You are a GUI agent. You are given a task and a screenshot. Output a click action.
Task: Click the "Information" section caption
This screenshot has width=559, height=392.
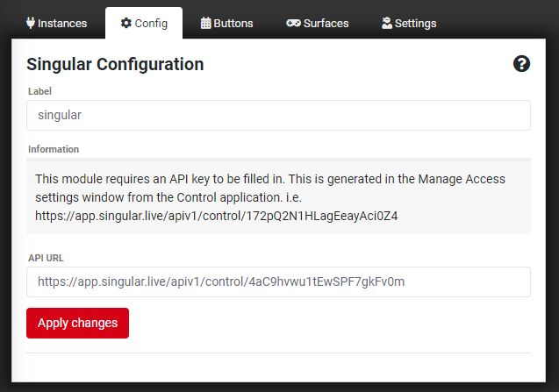(54, 149)
